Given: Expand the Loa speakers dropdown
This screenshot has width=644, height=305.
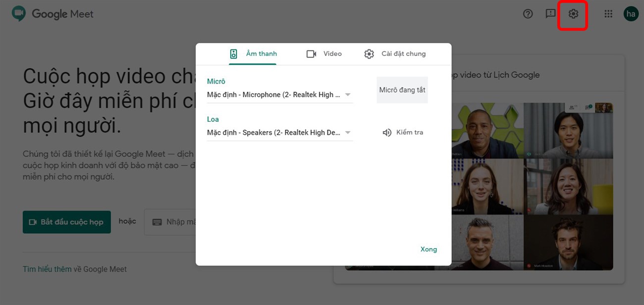Looking at the screenshot, I should point(279,133).
